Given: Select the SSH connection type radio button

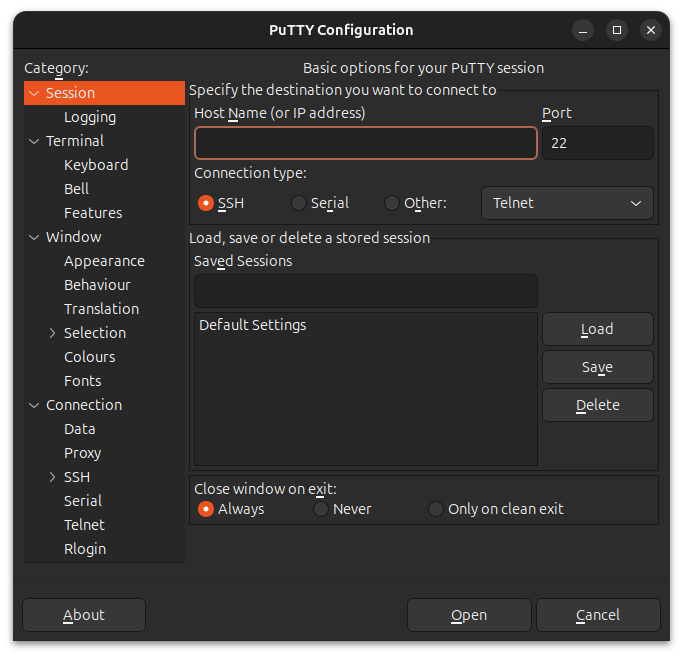Looking at the screenshot, I should click(x=206, y=203).
